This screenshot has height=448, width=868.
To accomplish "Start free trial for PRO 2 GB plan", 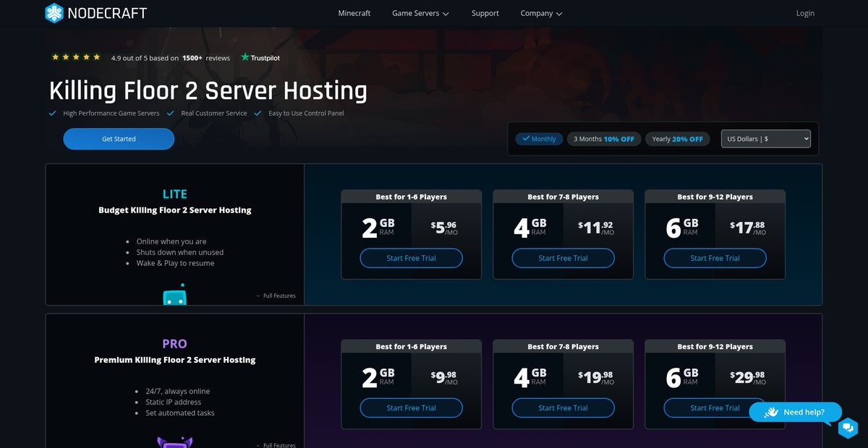I will (412, 408).
